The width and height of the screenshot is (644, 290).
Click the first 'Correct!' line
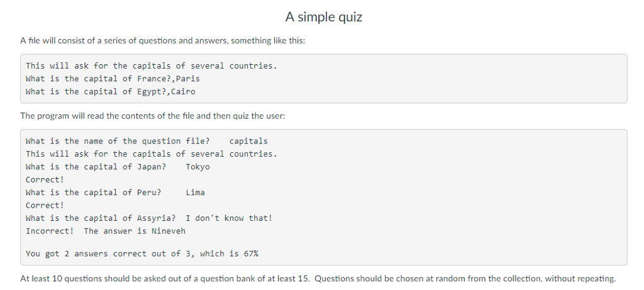coord(45,179)
